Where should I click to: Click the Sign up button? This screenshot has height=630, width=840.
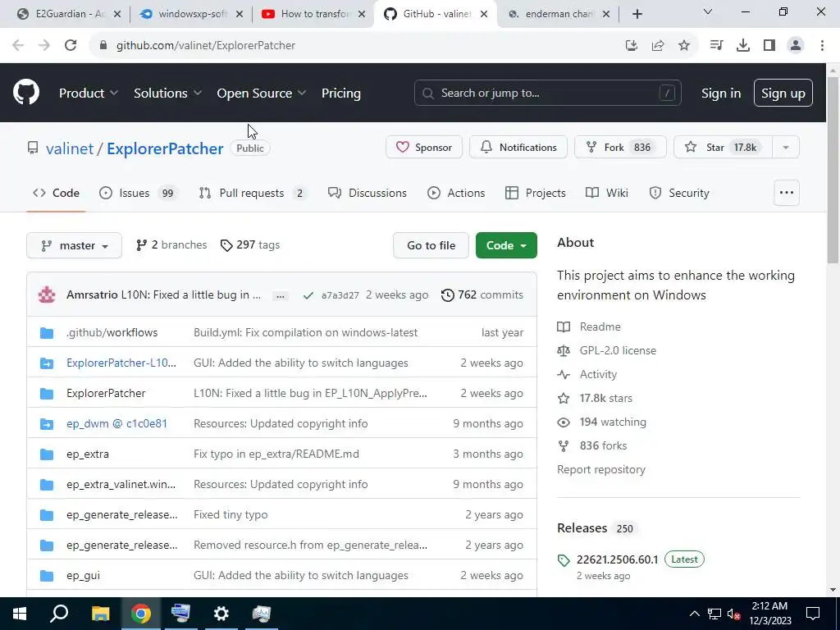coord(783,94)
